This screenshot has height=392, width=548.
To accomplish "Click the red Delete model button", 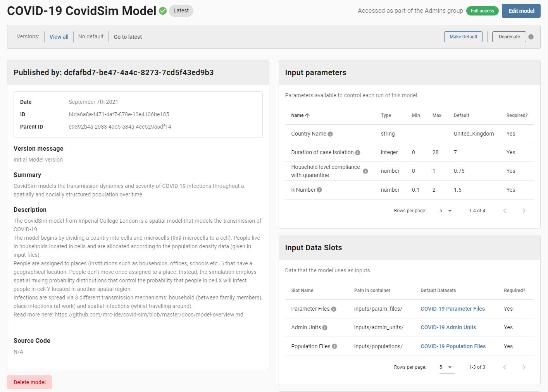I will pos(29,382).
